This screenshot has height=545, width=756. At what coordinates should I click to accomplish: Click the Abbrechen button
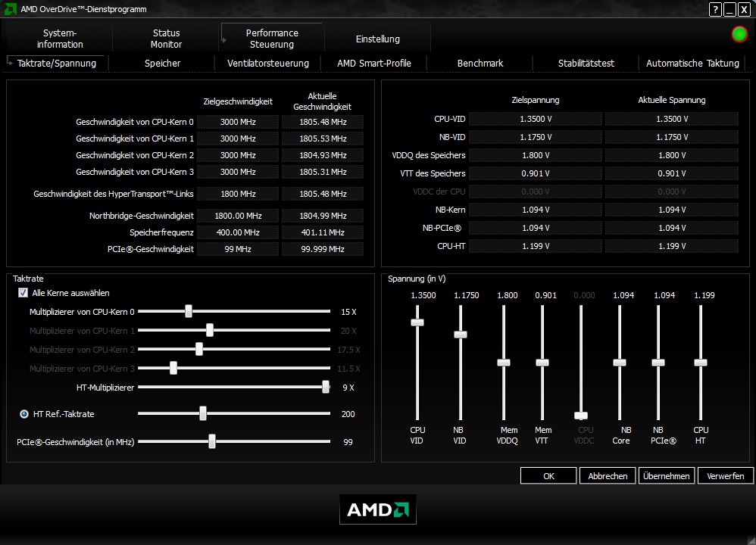[x=608, y=476]
